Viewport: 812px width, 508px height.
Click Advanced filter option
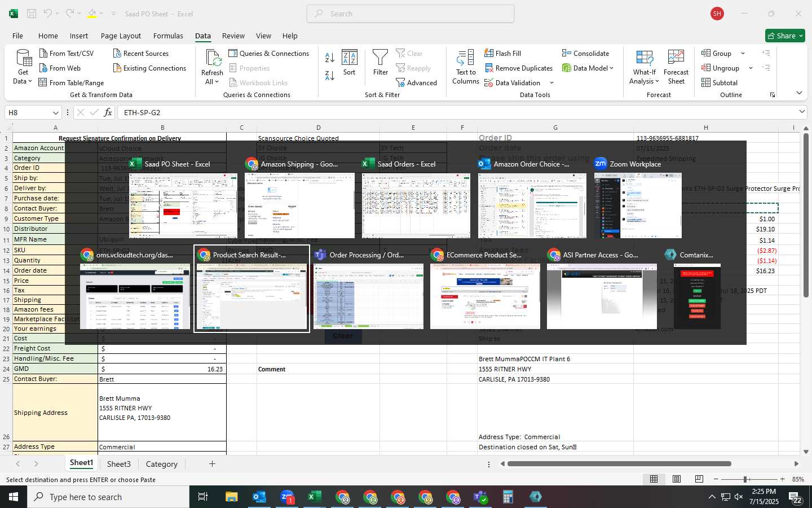(x=416, y=82)
